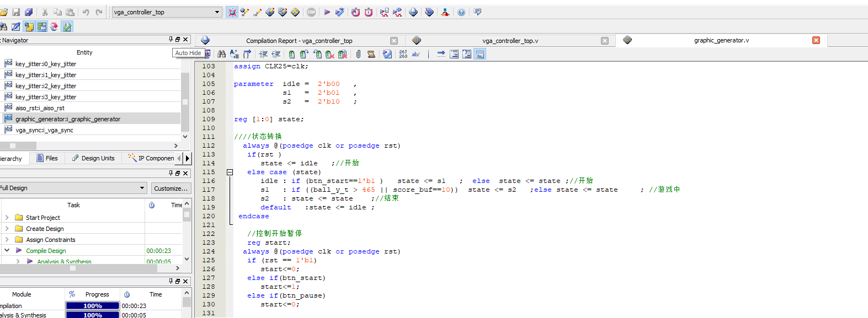
Task: Redo last edit
Action: tap(99, 12)
